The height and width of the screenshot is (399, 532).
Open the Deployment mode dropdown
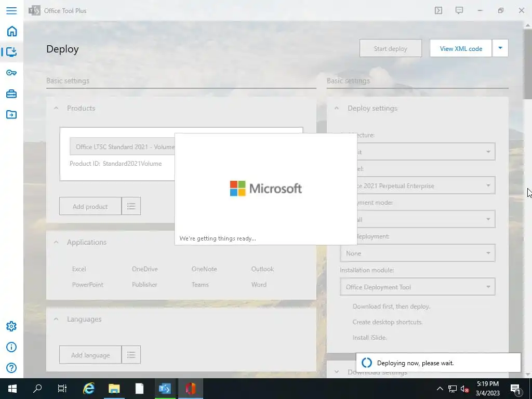point(426,219)
